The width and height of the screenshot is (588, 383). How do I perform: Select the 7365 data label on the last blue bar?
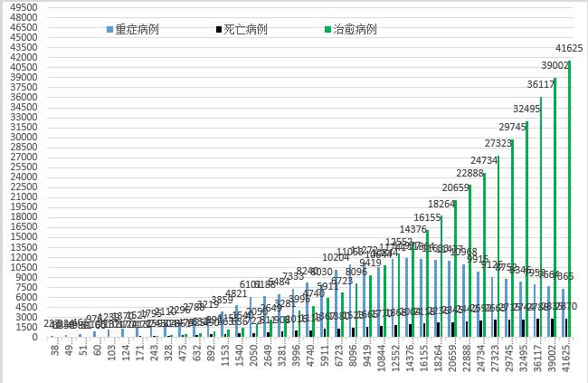[x=563, y=276]
